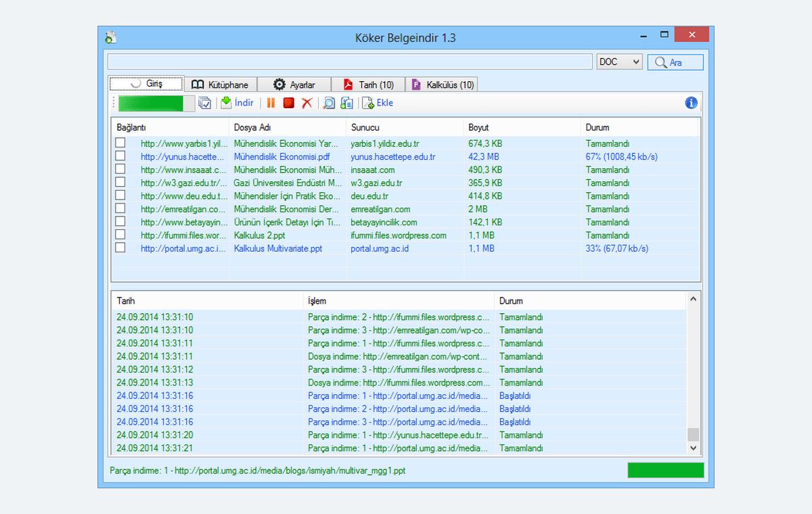Click the green status bar progress indicator
The width and height of the screenshot is (812, 514).
[x=666, y=470]
